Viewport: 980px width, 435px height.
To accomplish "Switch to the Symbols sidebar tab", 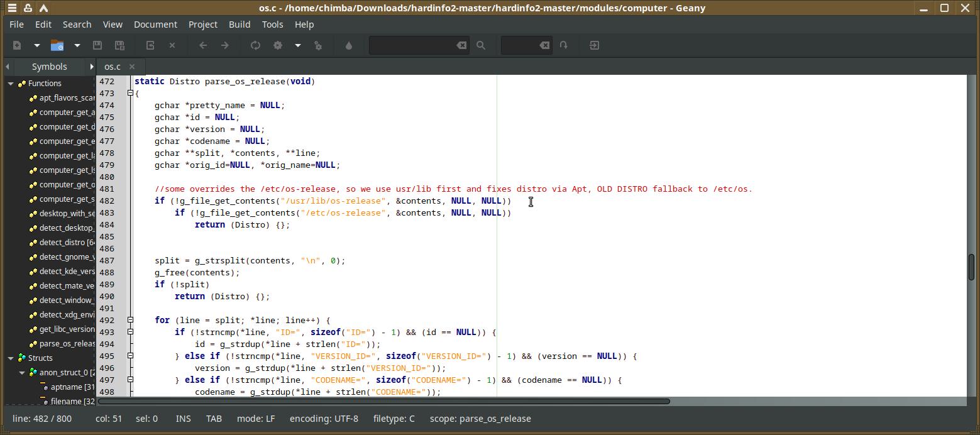I will click(49, 67).
